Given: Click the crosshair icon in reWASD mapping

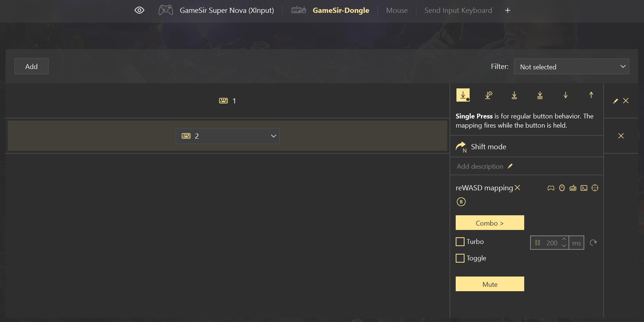Looking at the screenshot, I should point(595,188).
